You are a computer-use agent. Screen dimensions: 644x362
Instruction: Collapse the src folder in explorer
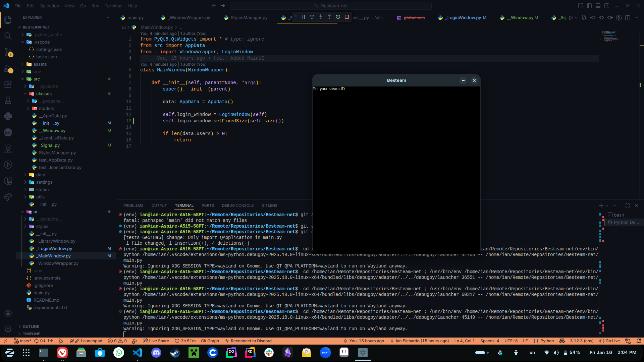[23, 79]
